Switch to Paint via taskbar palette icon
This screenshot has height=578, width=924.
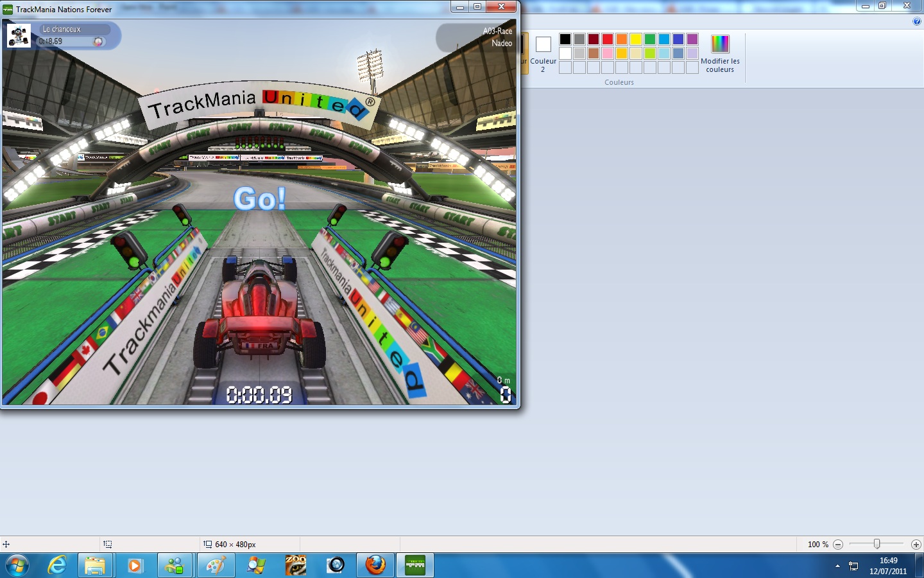(215, 565)
